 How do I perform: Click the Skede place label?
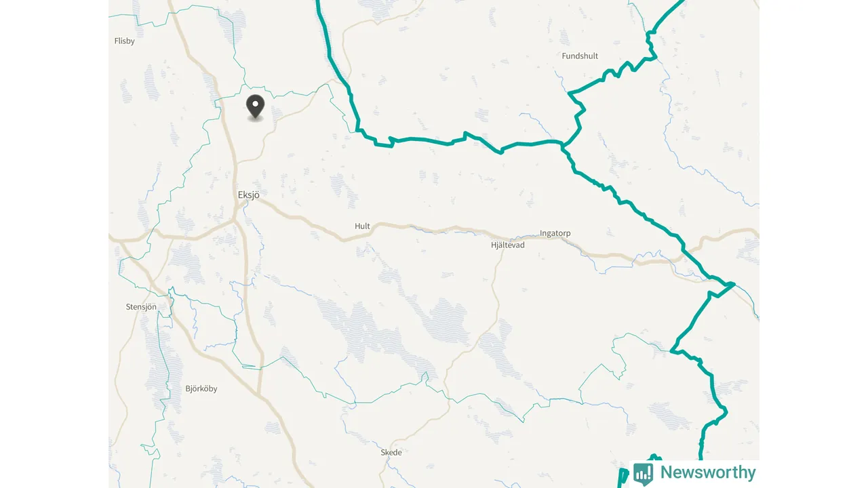[x=391, y=453]
